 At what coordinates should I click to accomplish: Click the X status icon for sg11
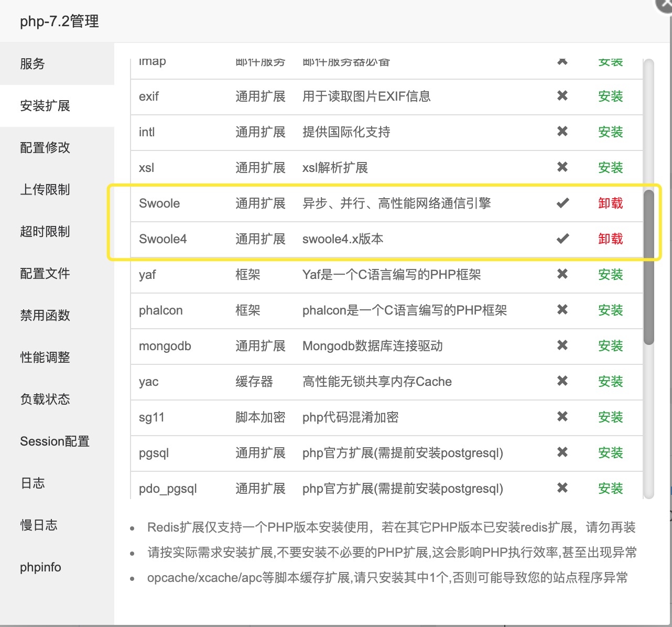[x=562, y=416]
